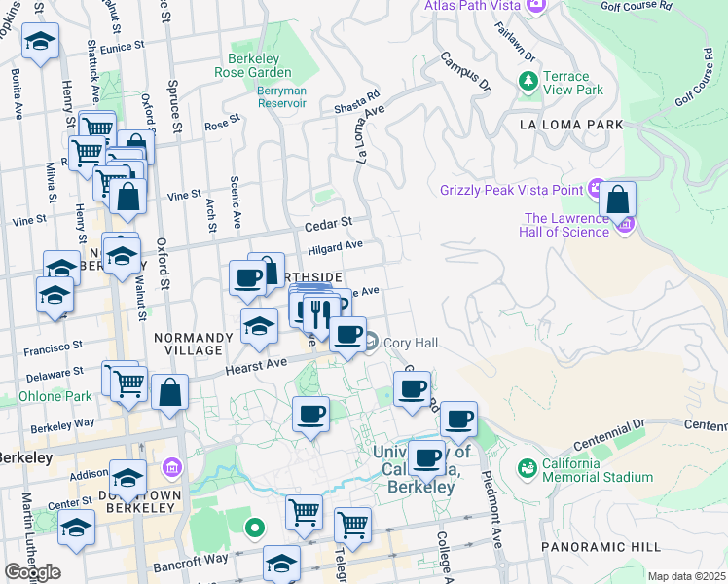Open the coffee marker on Piedmont Ave near Centennial Dr
This screenshot has height=584, width=728.
pyautogui.click(x=458, y=420)
